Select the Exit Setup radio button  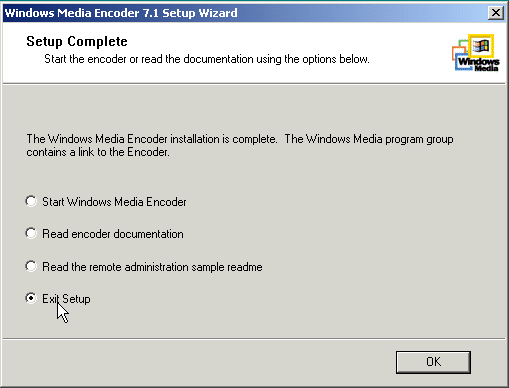(31, 298)
